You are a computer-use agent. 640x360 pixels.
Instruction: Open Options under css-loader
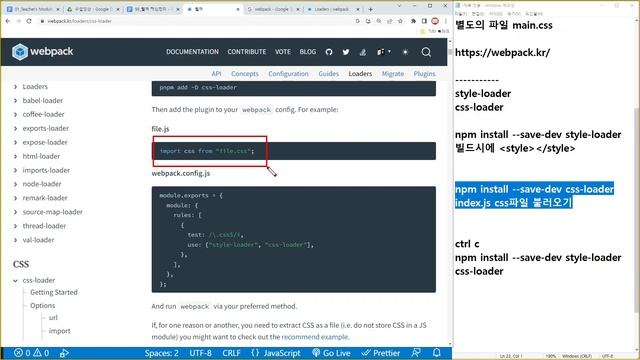point(42,305)
